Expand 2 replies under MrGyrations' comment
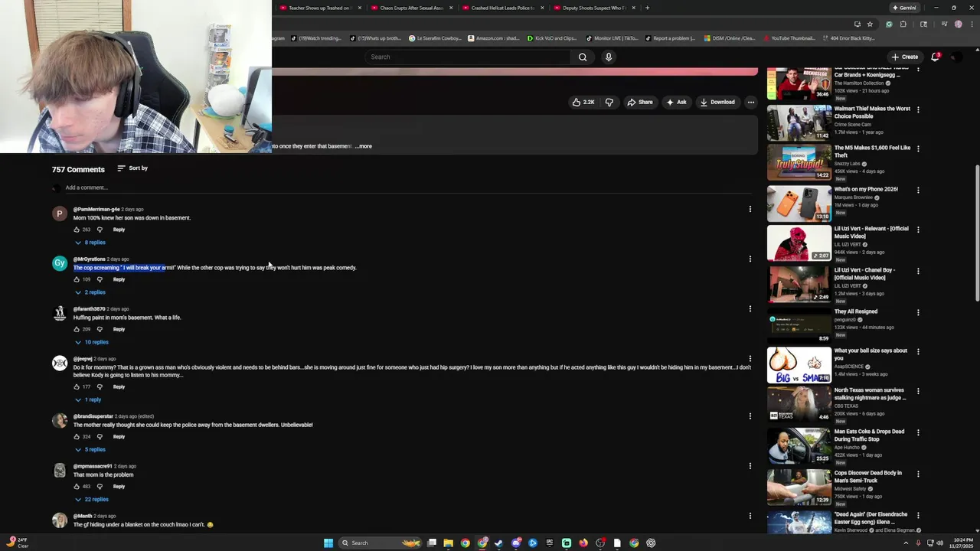This screenshot has height=551, width=980. point(90,292)
